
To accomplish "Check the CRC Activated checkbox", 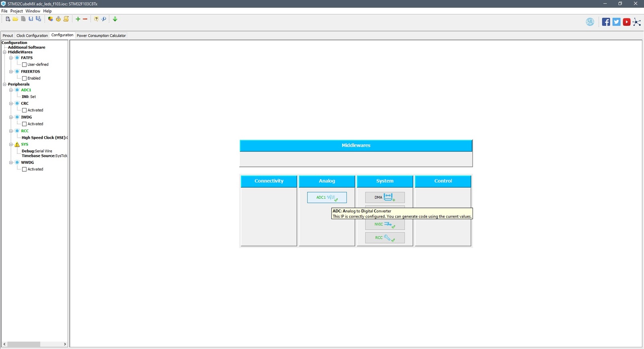I will point(24,110).
